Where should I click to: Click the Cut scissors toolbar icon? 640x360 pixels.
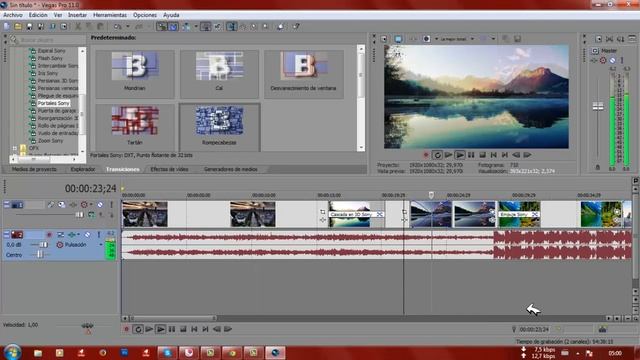click(x=78, y=27)
